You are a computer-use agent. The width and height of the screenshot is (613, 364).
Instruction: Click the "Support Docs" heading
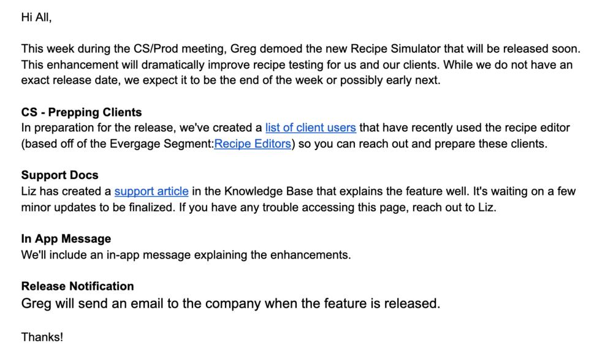(x=60, y=175)
